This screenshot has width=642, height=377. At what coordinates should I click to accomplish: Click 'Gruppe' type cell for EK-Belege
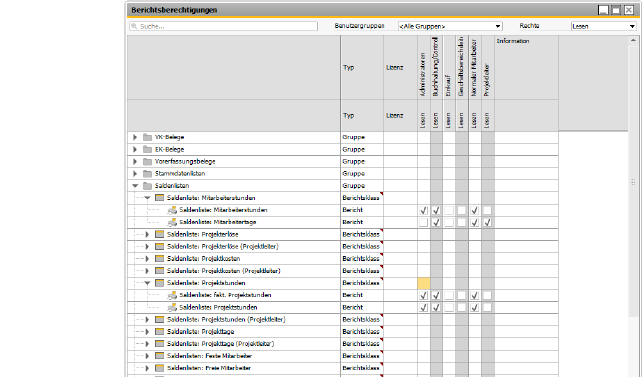[x=362, y=149]
